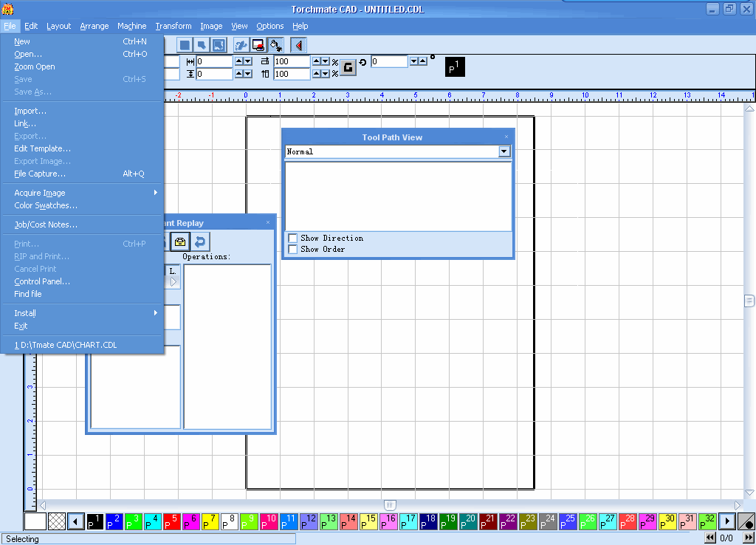The image size is (756, 545).
Task: Open the Transform menu
Action: click(x=173, y=26)
